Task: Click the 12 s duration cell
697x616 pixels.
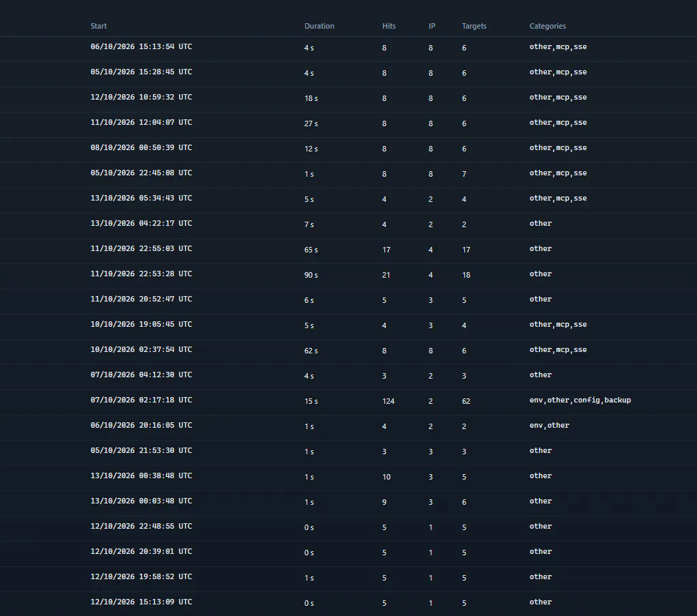Action: tap(311, 149)
